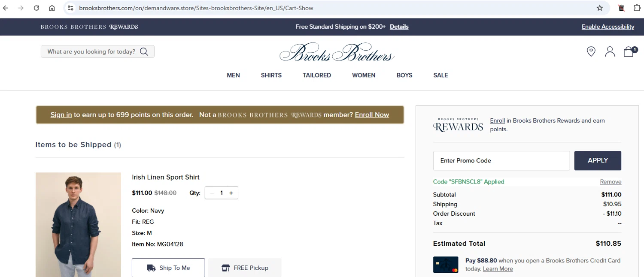Viewport: 644px width, 277px height.
Task: Open site information icon in address bar
Action: coord(71,8)
